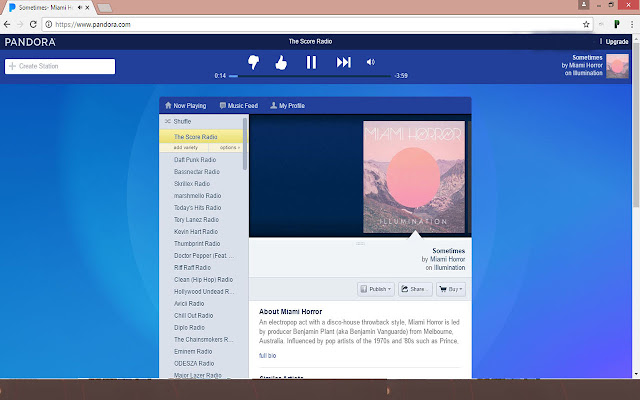The height and width of the screenshot is (400, 640).
Task: Open the Upgrade link
Action: pyautogui.click(x=617, y=42)
